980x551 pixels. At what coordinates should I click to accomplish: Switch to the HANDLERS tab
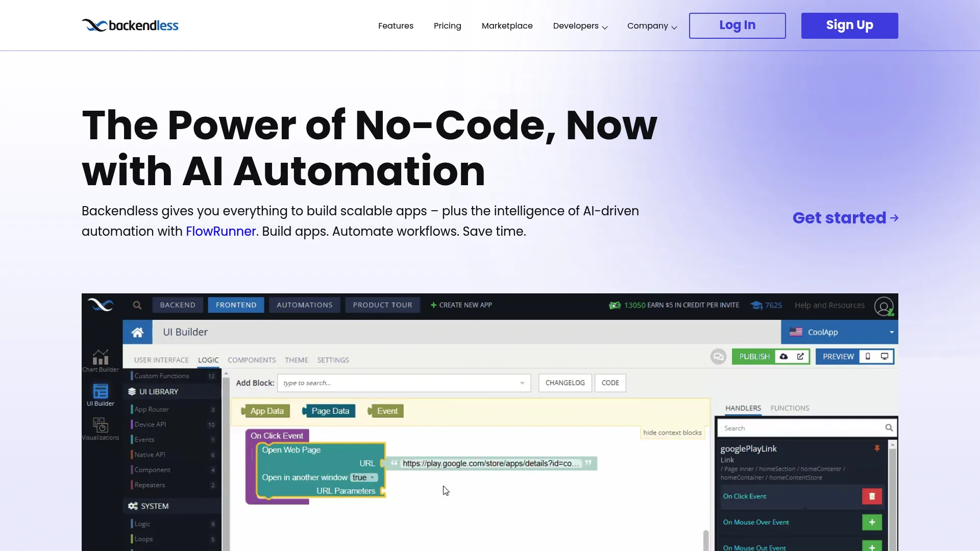[743, 408]
